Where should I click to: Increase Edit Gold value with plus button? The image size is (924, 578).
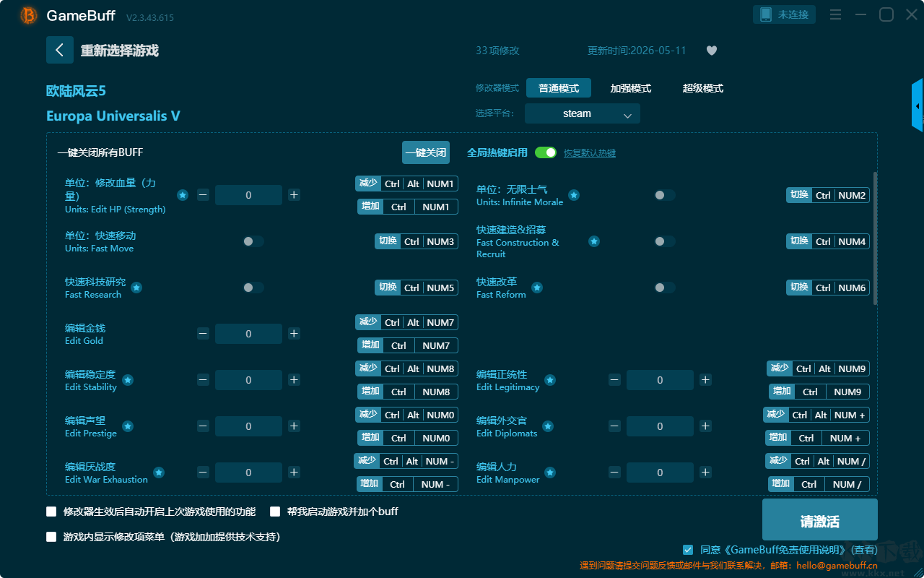(294, 334)
